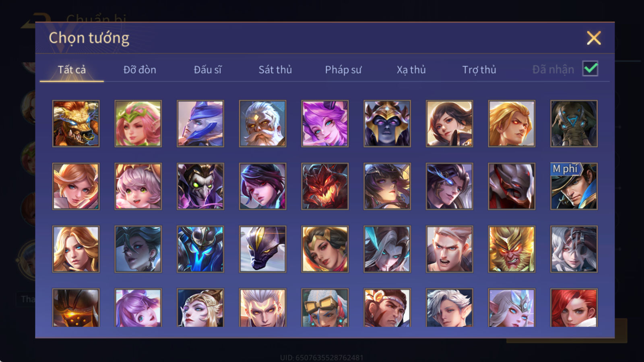
Task: Switch to the Đỡ đòn tab
Action: pos(140,70)
